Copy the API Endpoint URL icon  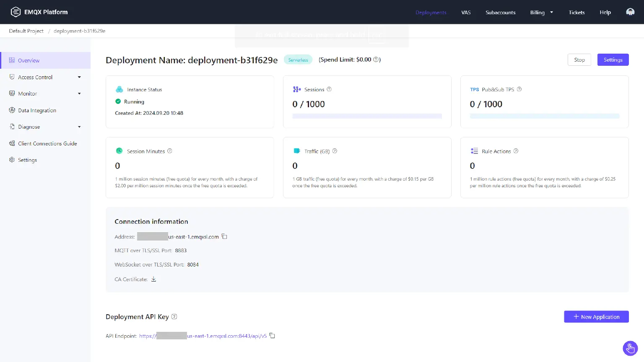272,336
